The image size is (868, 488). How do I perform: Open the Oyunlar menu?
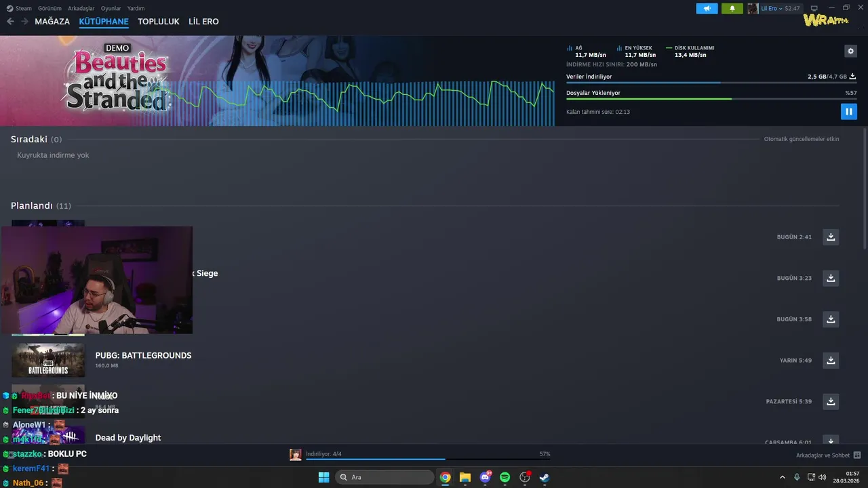tap(111, 8)
